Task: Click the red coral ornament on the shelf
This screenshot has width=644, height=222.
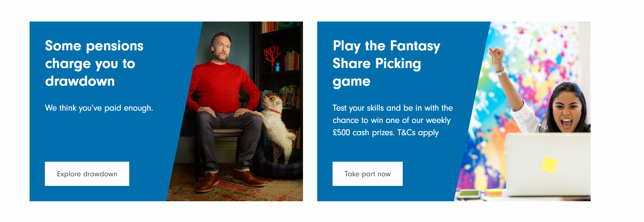Action: coord(272,56)
